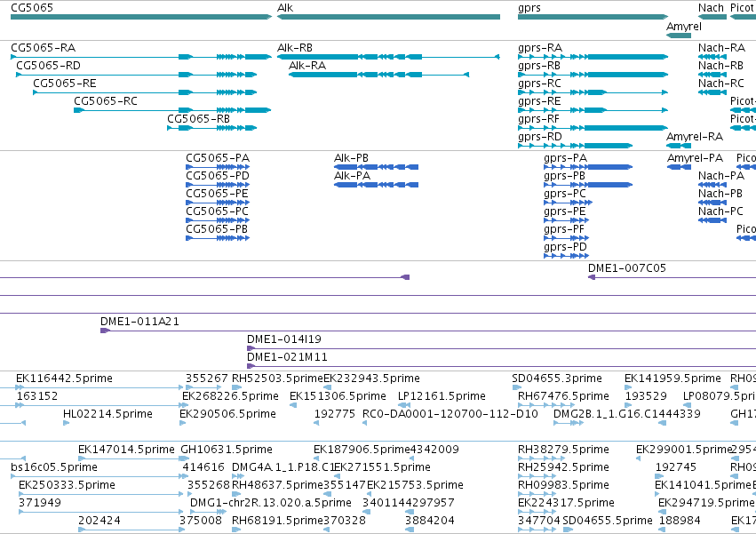Click the gprs-RA transcript label
Screen dimensions: 756x534
(x=540, y=48)
